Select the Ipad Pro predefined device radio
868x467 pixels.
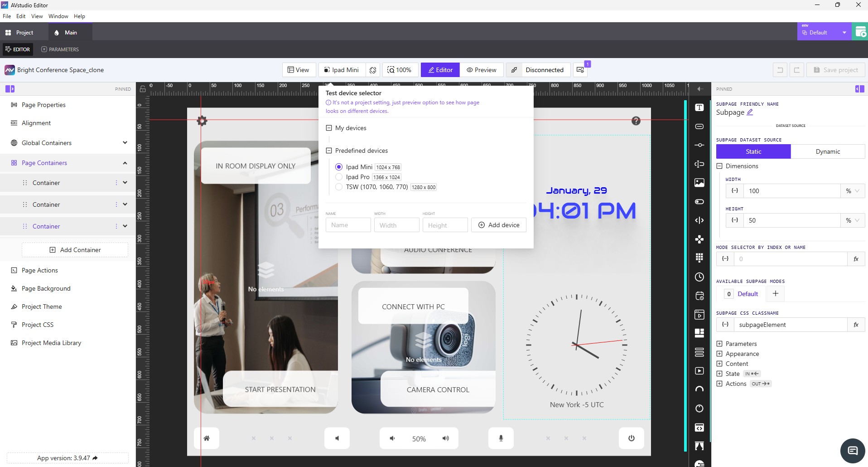point(339,177)
